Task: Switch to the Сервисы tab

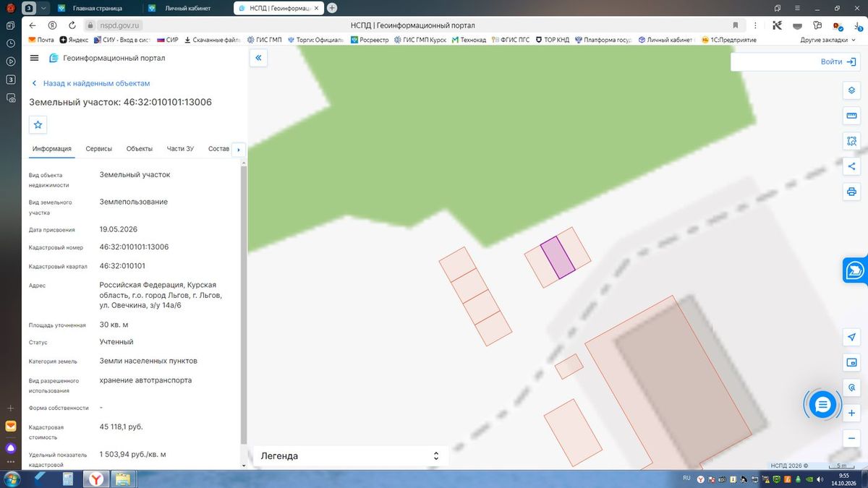Action: pos(99,149)
